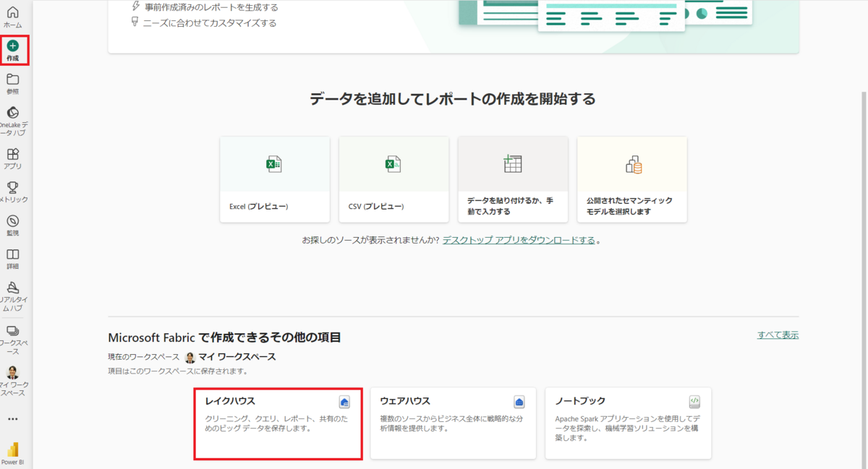This screenshot has height=469, width=868.
Task: Choose 公開されたセマンティック モデルを選択します card
Action: 632,179
